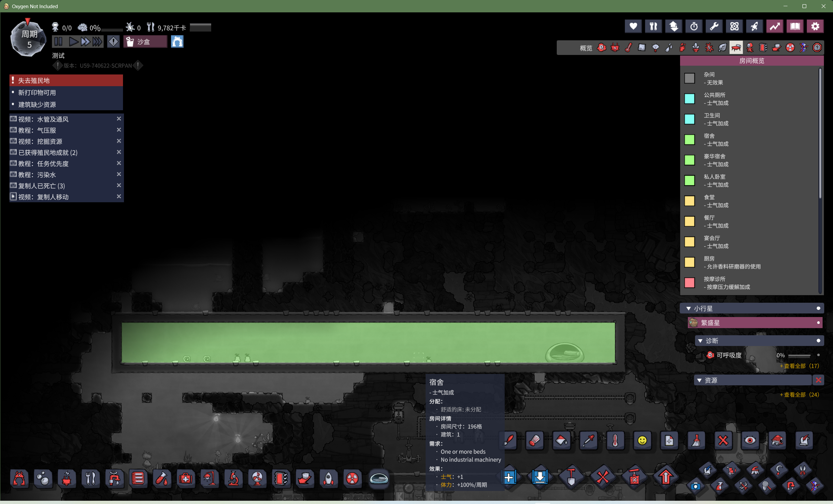Select the sandbox Brush tool
Viewport: 833px width, 504px height.
coord(508,441)
